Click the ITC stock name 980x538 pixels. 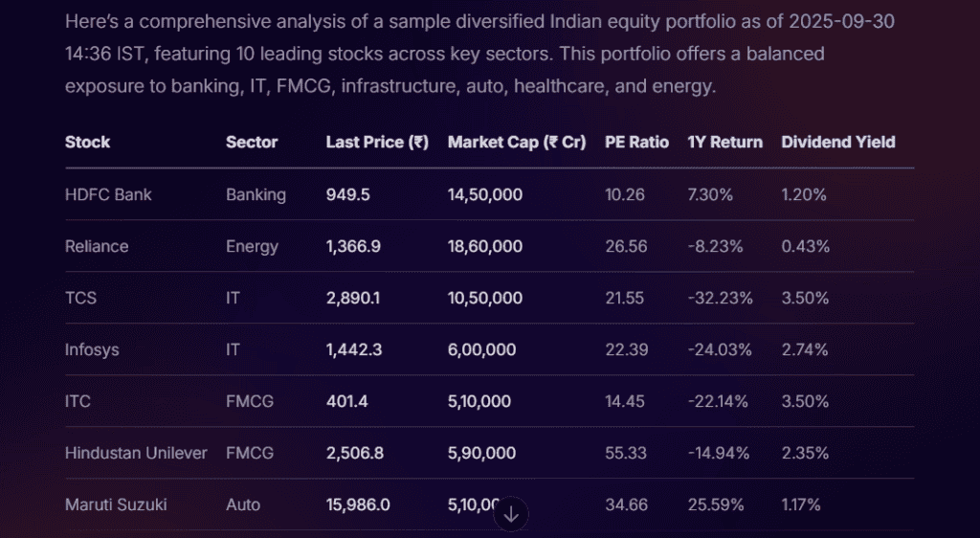coord(78,401)
